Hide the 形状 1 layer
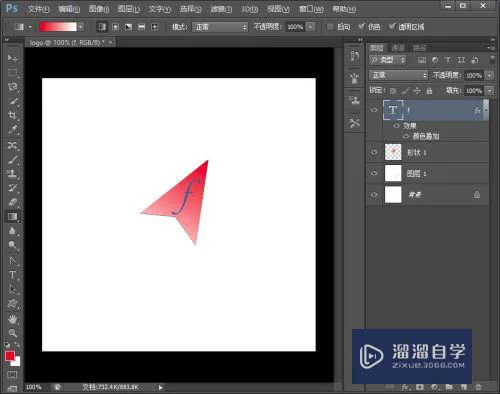The height and width of the screenshot is (394, 500). (374, 152)
